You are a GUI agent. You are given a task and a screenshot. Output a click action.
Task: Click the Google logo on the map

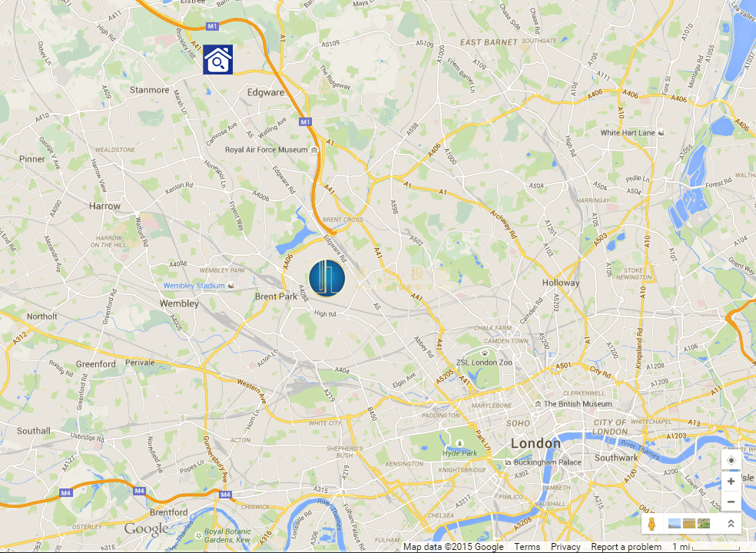(x=146, y=529)
